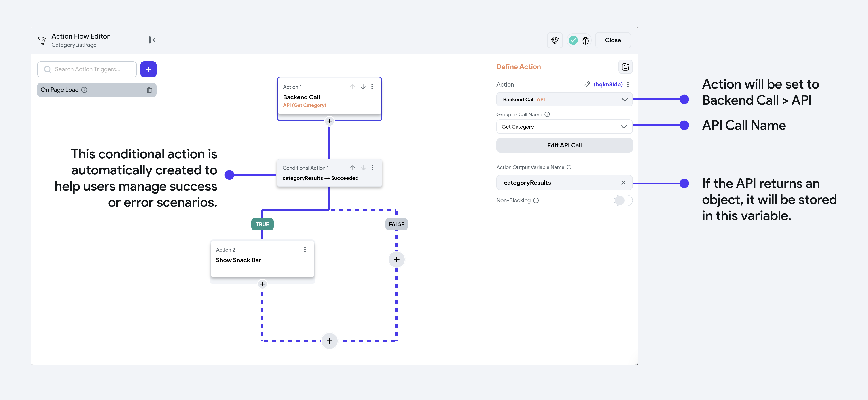Click the Close button in top right

click(x=612, y=40)
